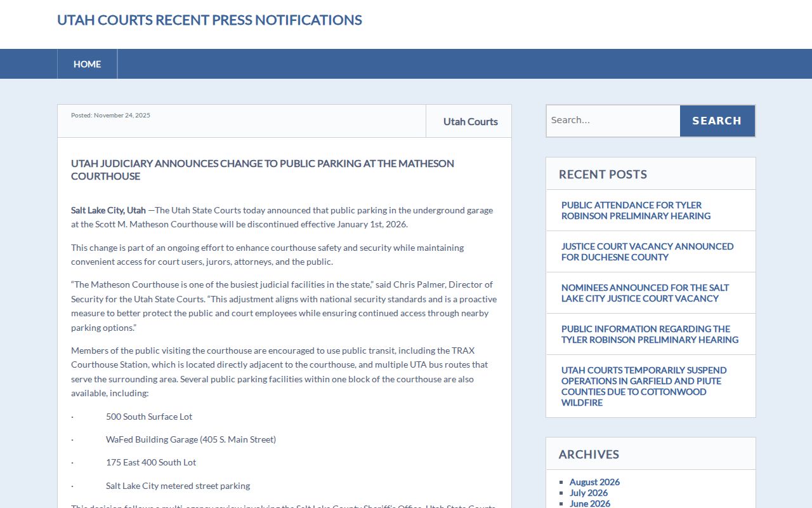Click the 175 East 400 South Lot item
The image size is (812, 508).
pyautogui.click(x=151, y=462)
